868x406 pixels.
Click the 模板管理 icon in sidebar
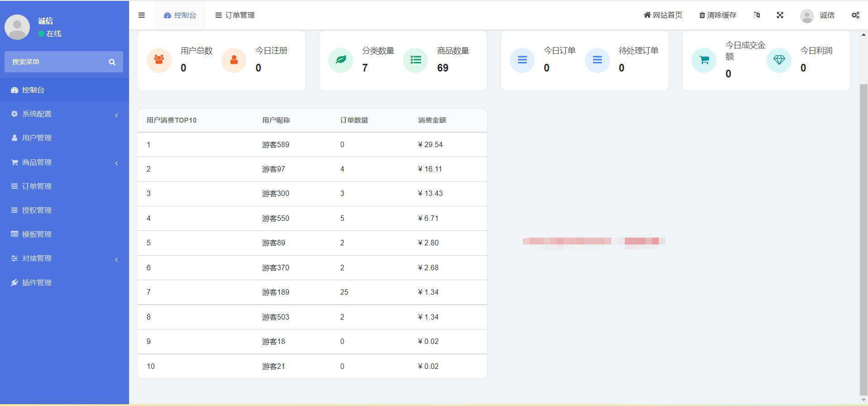pyautogui.click(x=14, y=234)
